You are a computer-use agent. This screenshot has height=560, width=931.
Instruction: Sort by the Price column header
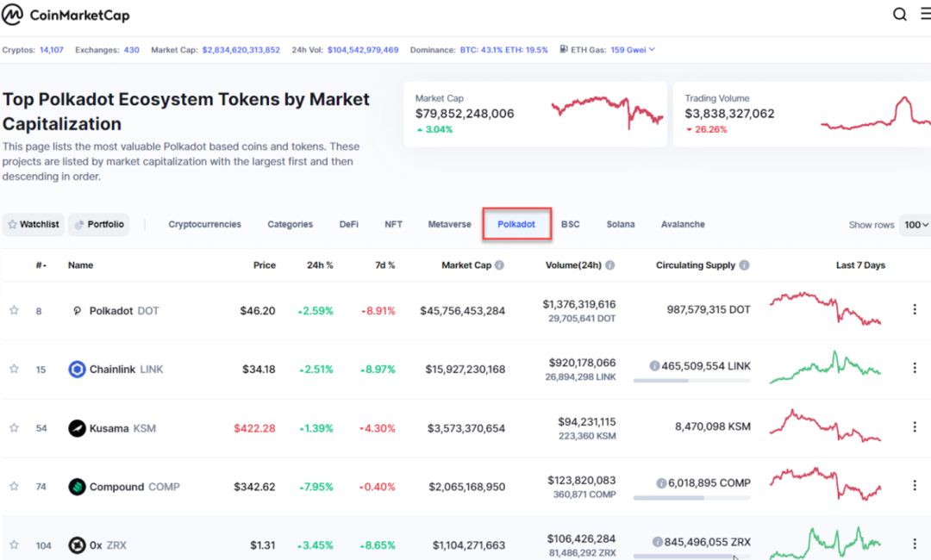(265, 265)
